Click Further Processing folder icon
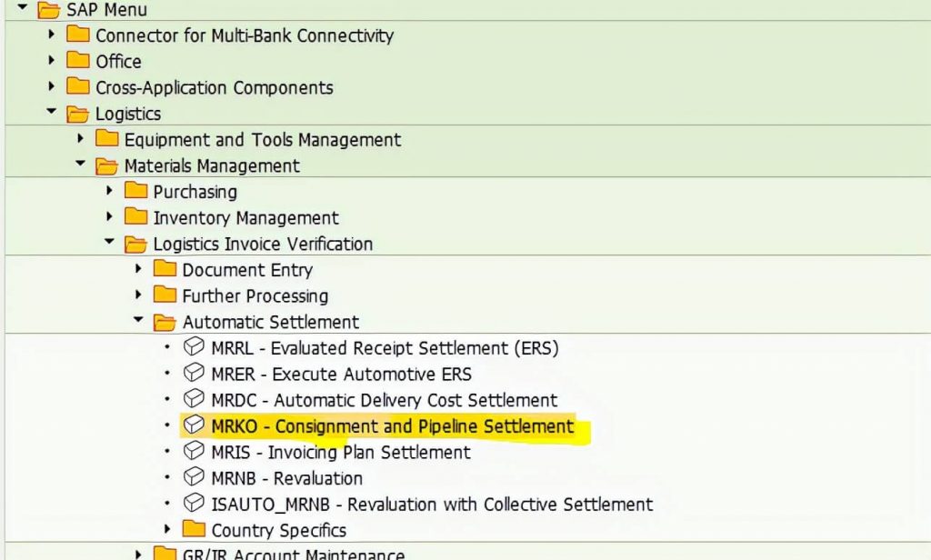The image size is (931, 560). (x=165, y=295)
